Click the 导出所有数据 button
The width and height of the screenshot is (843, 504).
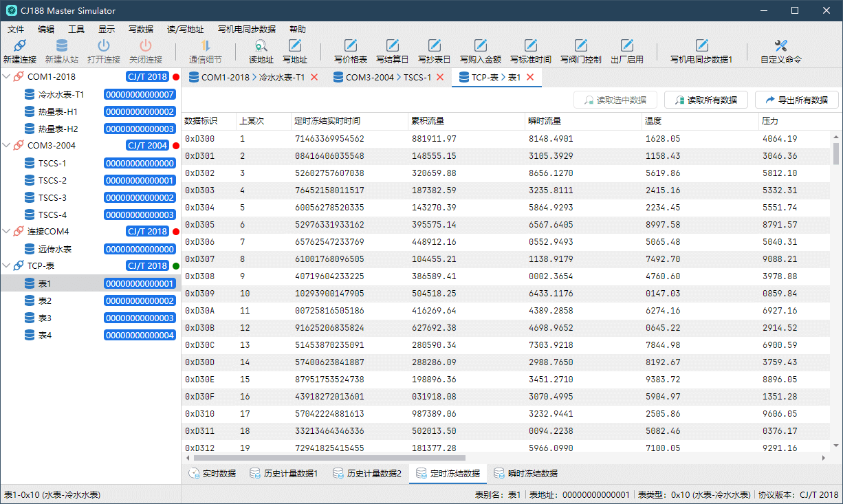point(796,100)
